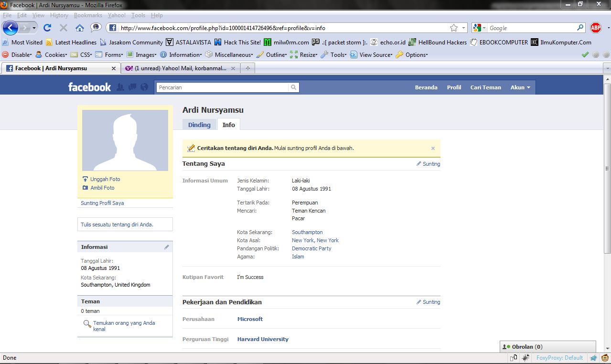
Task: Open the Bookmarks menu
Action: 88,15
